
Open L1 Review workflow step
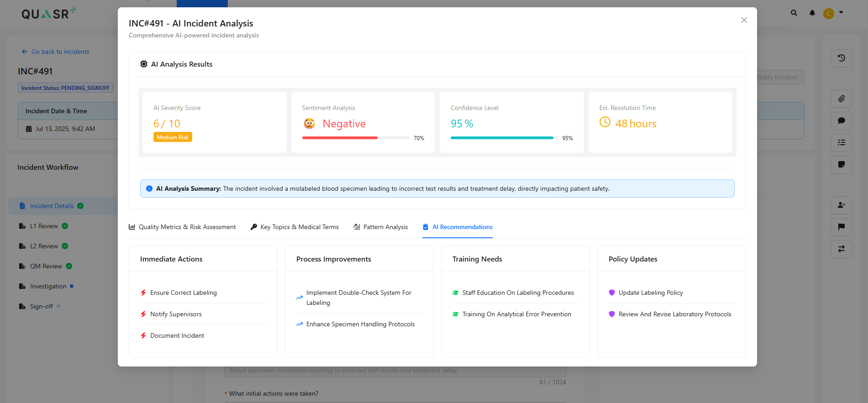(44, 226)
